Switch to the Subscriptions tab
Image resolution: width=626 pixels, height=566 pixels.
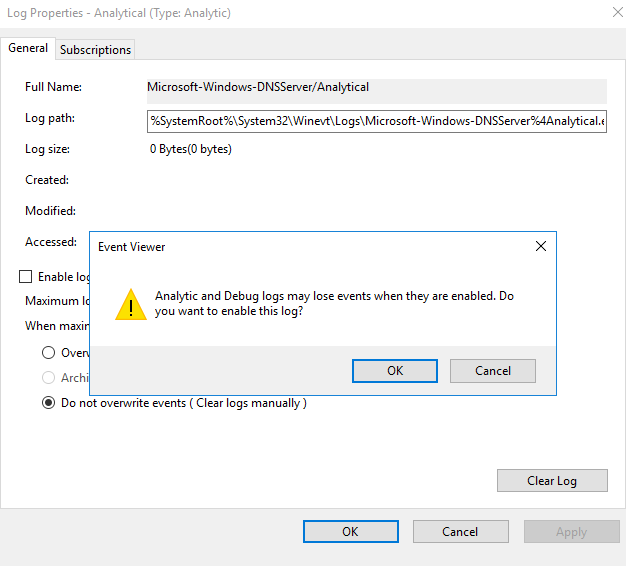(95, 49)
